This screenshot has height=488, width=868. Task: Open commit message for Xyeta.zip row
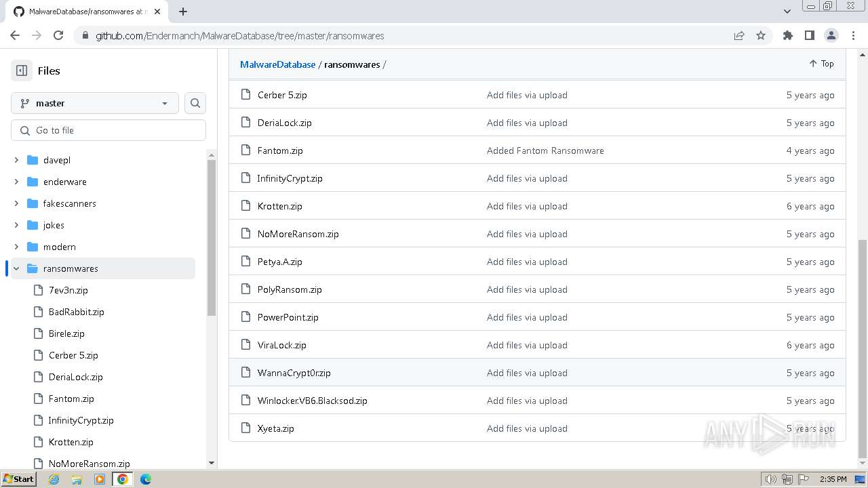tap(527, 428)
